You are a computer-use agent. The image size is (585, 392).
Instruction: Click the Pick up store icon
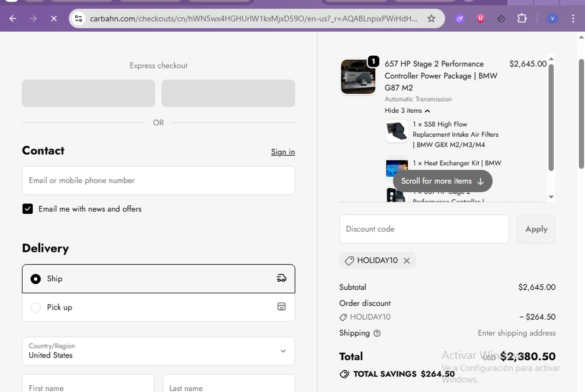[281, 307]
